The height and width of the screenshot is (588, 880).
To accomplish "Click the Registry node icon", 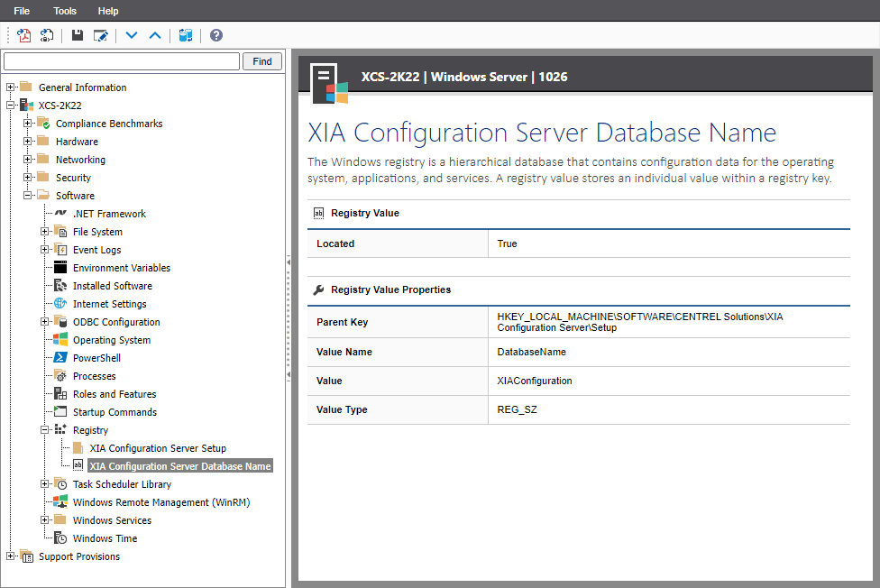I will (x=60, y=429).
